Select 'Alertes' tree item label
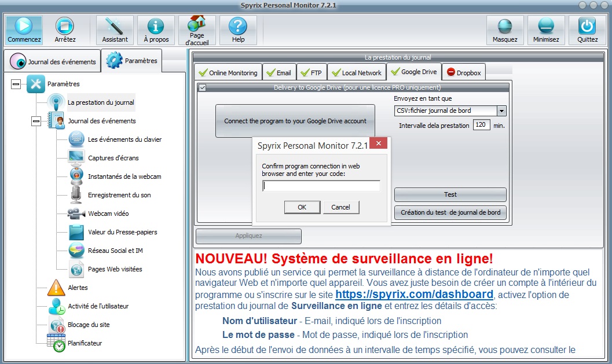Image resolution: width=612 pixels, height=364 pixels. click(x=78, y=288)
